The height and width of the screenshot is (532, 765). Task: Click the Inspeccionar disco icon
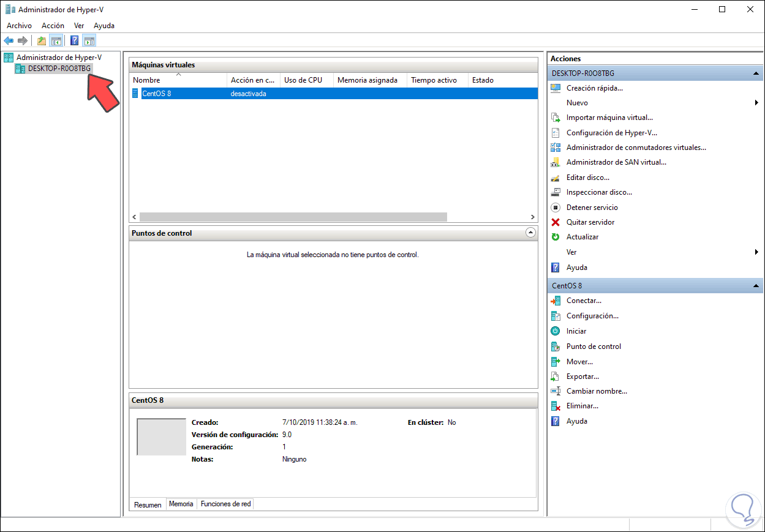pyautogui.click(x=556, y=192)
